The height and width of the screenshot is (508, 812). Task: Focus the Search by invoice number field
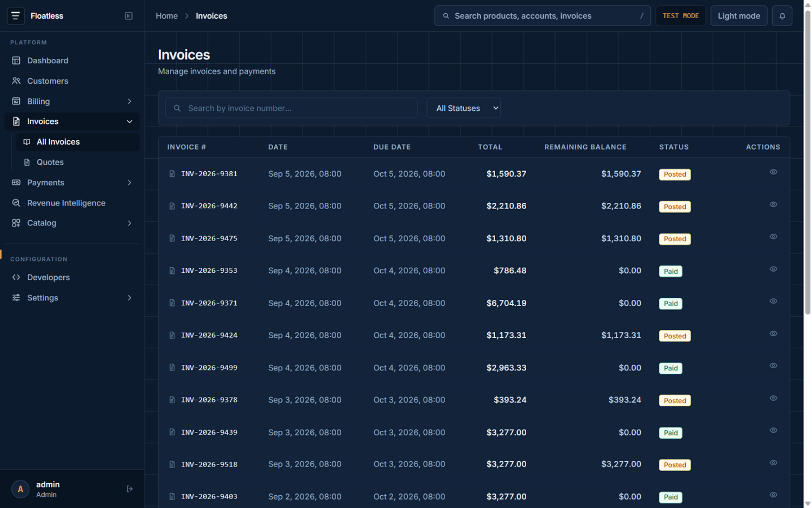291,108
